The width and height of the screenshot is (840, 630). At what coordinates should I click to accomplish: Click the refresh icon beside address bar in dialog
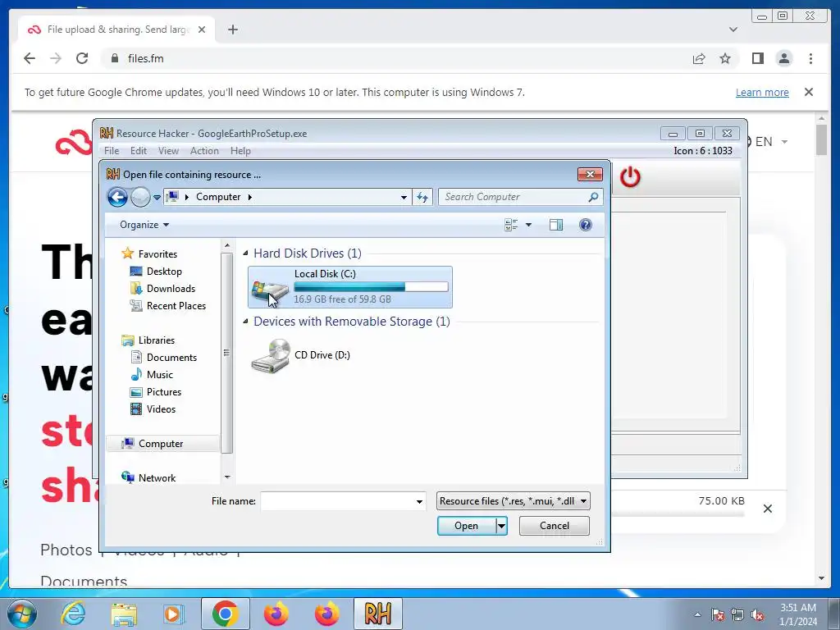(x=422, y=197)
